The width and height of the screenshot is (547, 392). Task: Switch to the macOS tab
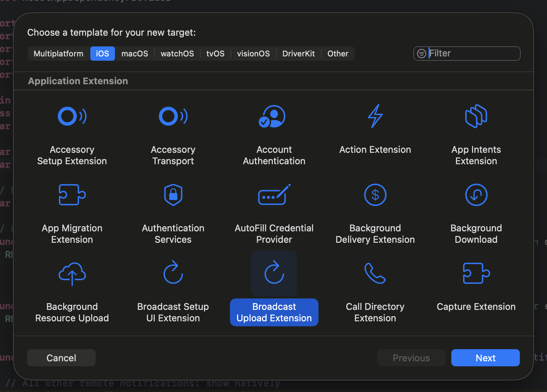point(135,54)
